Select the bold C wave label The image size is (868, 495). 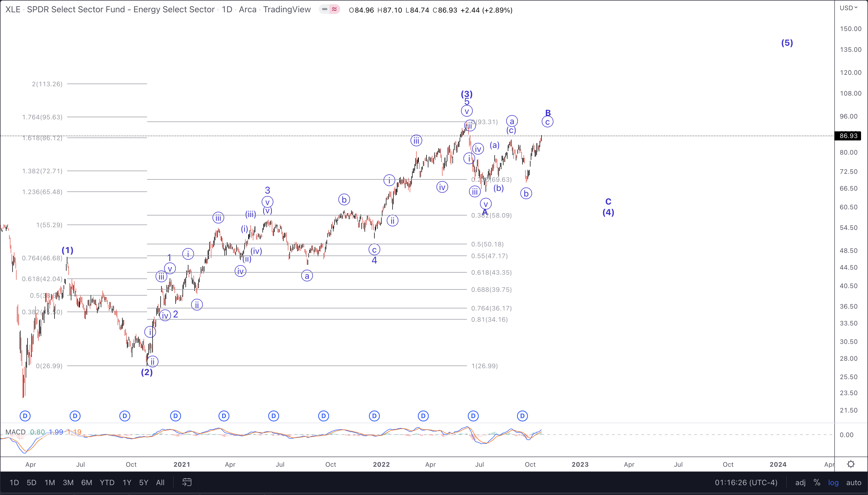point(609,202)
